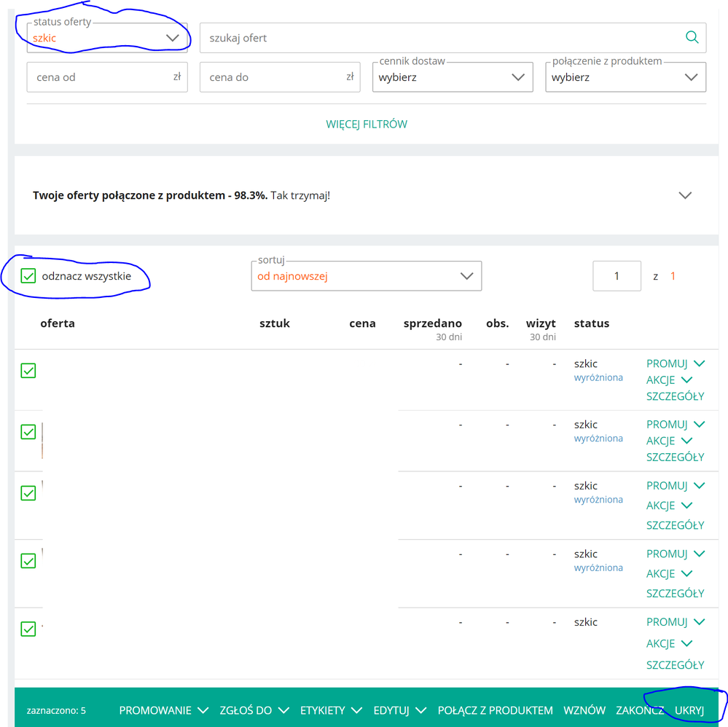Open the 'cennik dostaw' dropdown
Viewport: 728px width, 727px height.
[x=453, y=77]
